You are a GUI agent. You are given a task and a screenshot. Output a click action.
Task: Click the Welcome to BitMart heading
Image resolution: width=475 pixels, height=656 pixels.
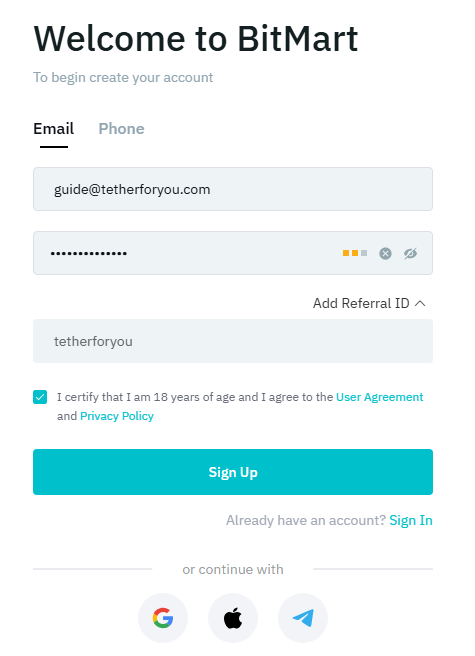[x=196, y=39]
